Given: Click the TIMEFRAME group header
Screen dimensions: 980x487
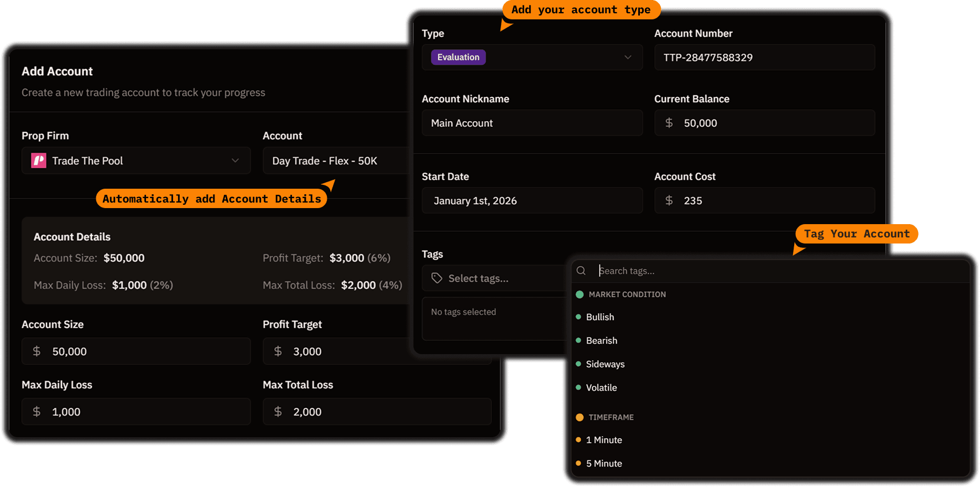Looking at the screenshot, I should [x=611, y=417].
